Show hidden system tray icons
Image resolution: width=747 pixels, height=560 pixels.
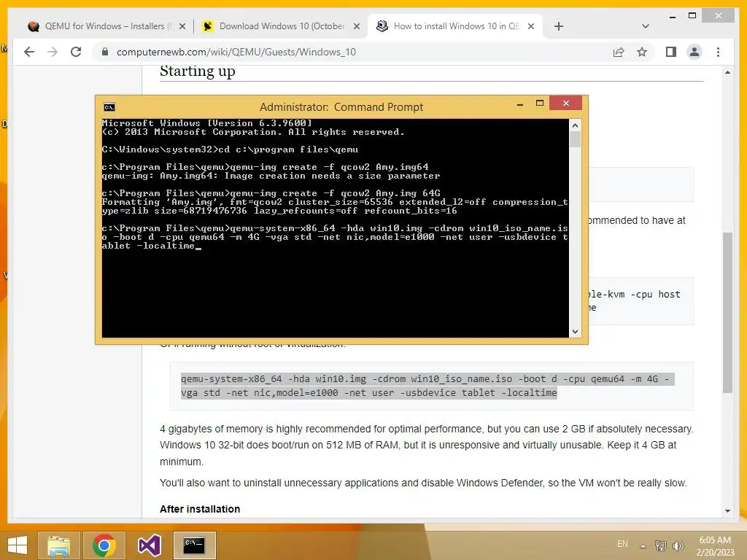click(643, 545)
